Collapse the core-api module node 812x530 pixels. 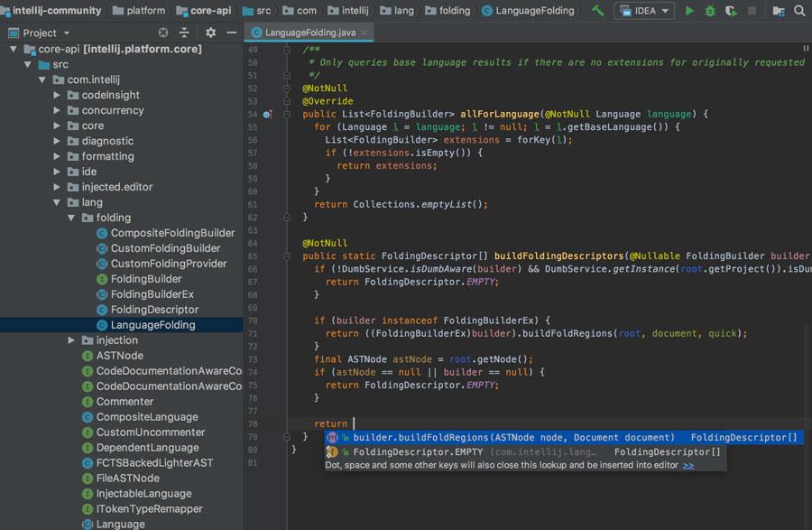pyautogui.click(x=14, y=50)
